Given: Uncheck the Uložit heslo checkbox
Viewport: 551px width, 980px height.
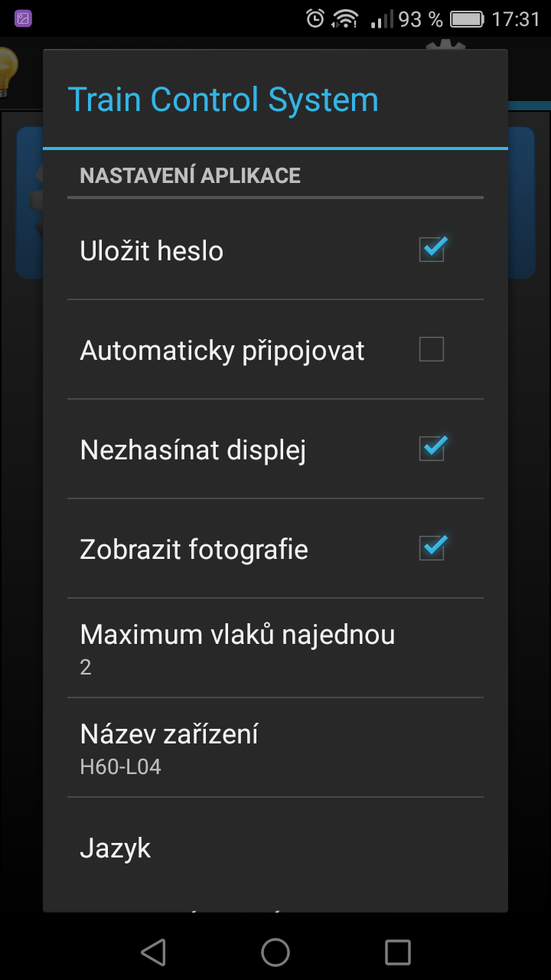Looking at the screenshot, I should 432,250.
